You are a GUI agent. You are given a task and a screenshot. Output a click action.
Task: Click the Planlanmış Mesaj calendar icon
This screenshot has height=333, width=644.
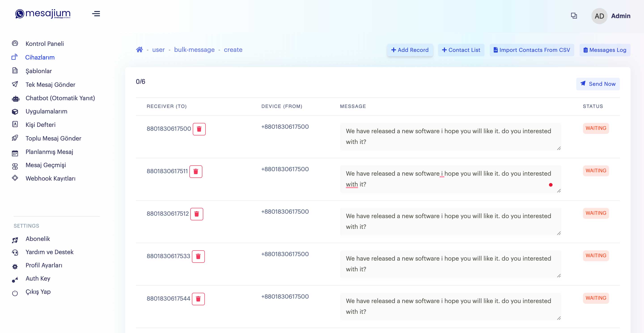coord(15,153)
